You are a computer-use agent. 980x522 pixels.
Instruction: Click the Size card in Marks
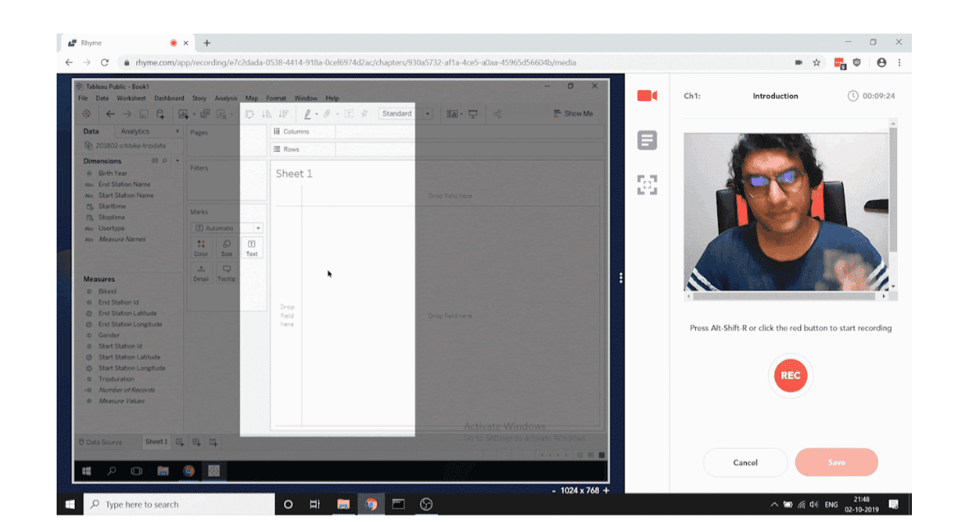click(227, 248)
